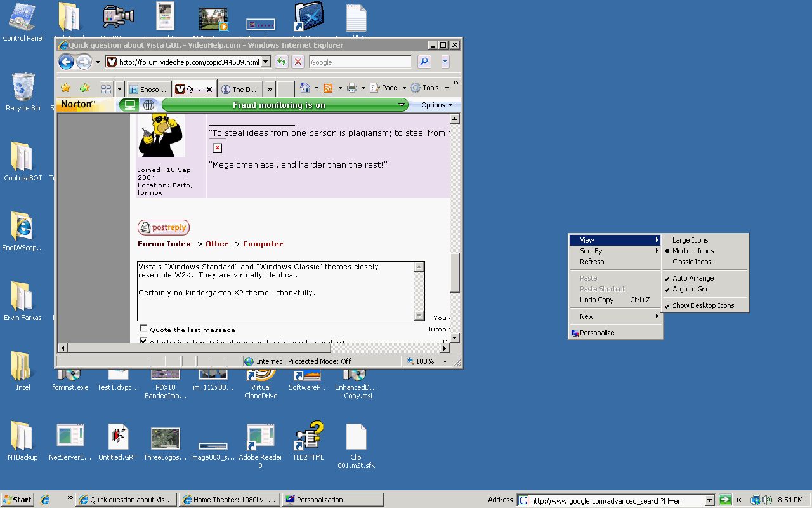The width and height of the screenshot is (812, 508).
Task: Select Recycle Bin on desktop
Action: pos(23,92)
